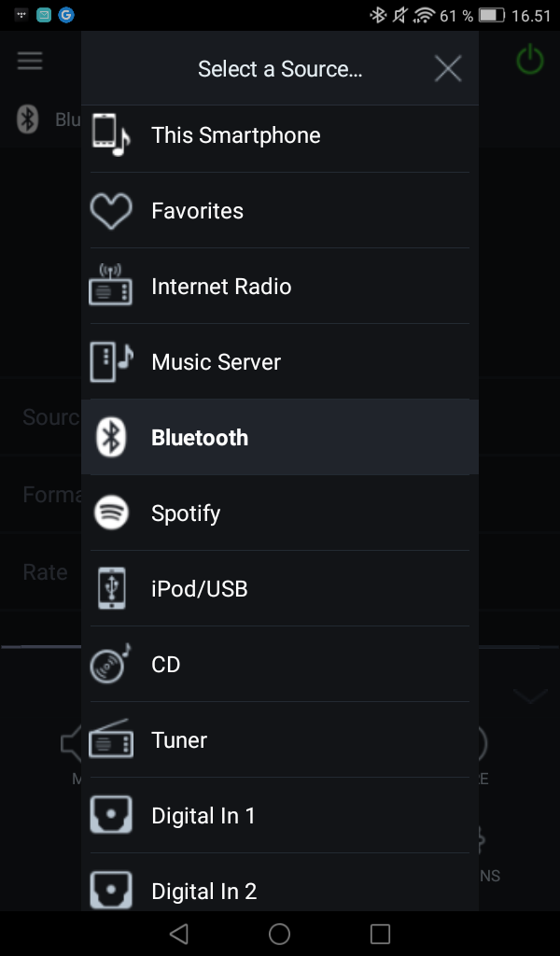
Task: Tap the This Smartphone source icon
Action: 110,134
